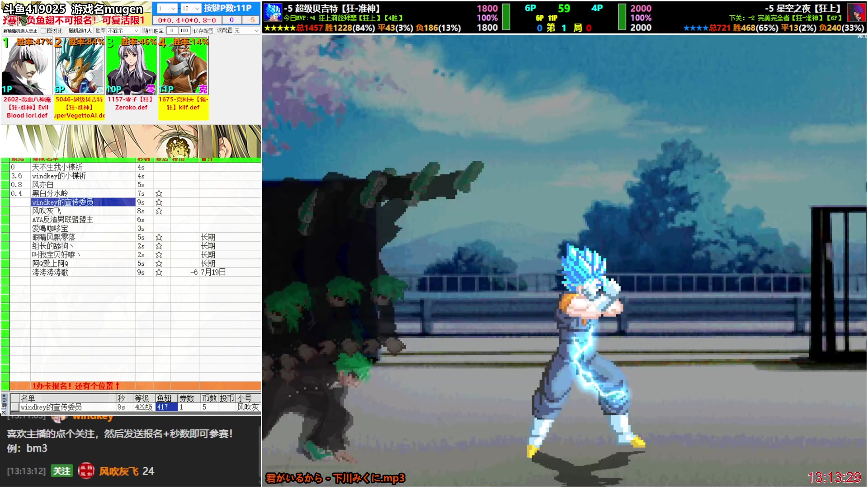Click the 5046-超级贝吉特 yellow label
Viewport: 868px width, 488px height.
pos(79,108)
